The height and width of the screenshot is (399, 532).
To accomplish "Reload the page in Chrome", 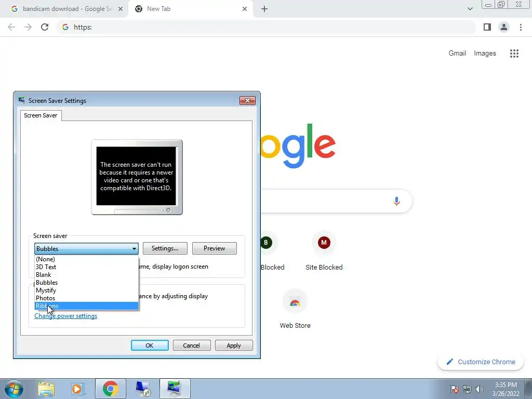I will tap(45, 27).
